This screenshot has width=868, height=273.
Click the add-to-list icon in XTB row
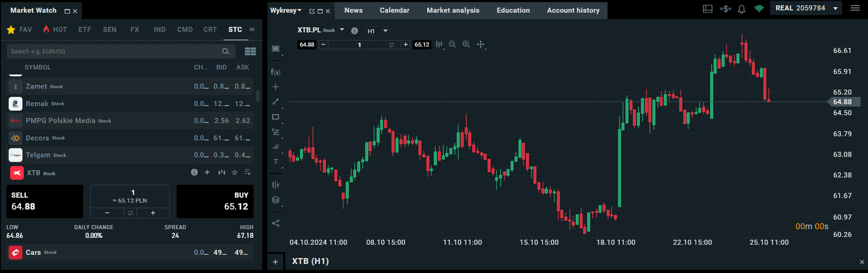[248, 172]
